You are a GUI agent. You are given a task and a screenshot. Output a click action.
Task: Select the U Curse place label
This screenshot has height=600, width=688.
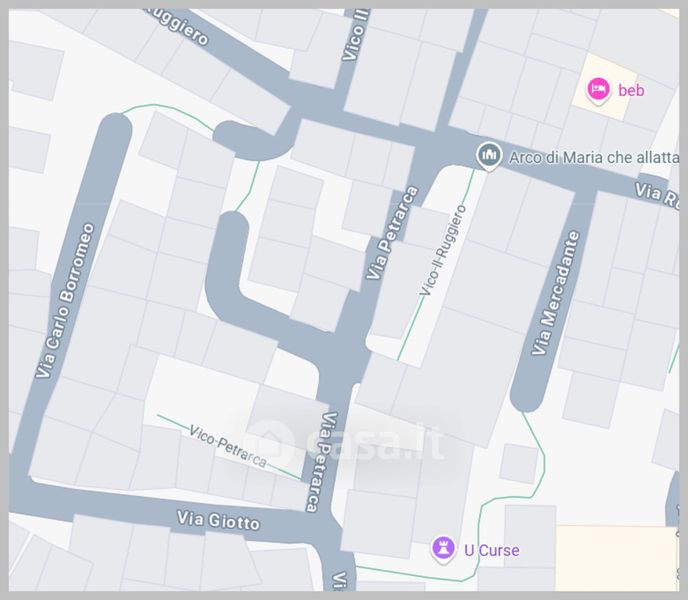(x=491, y=550)
